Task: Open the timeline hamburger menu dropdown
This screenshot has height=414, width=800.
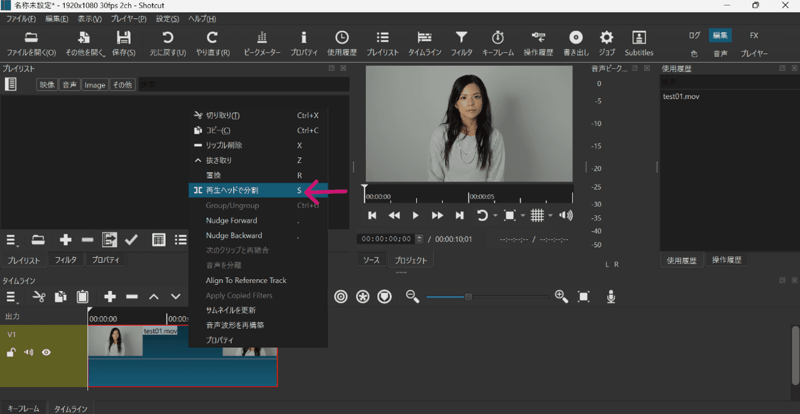Action: 13,297
